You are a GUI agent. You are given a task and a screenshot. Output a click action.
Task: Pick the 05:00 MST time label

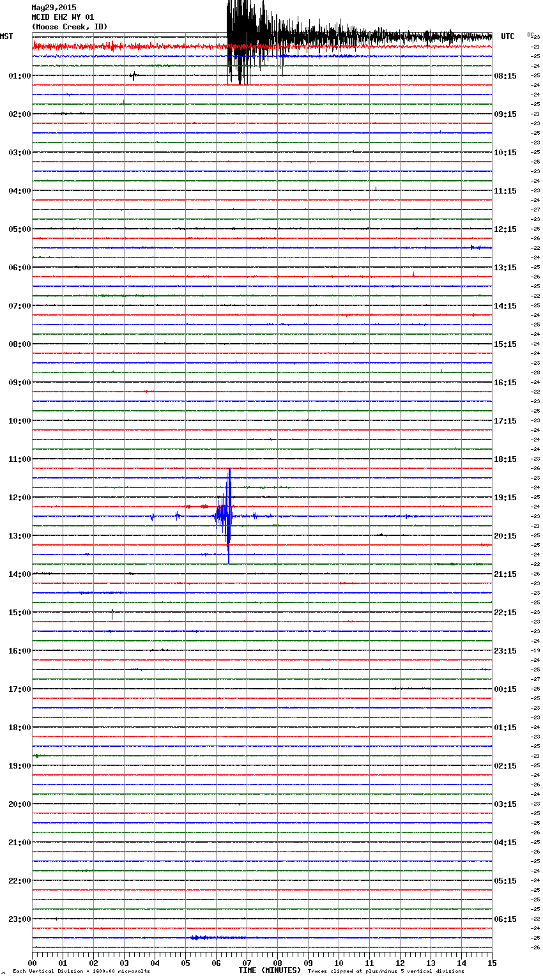[x=20, y=229]
